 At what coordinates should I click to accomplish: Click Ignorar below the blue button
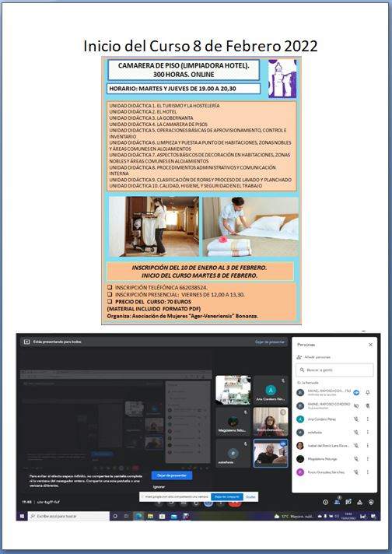(159, 487)
